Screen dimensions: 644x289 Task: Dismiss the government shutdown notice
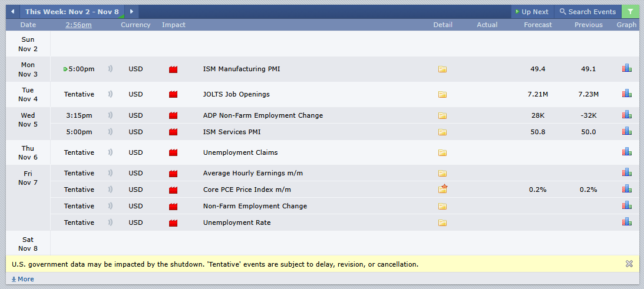pyautogui.click(x=629, y=264)
